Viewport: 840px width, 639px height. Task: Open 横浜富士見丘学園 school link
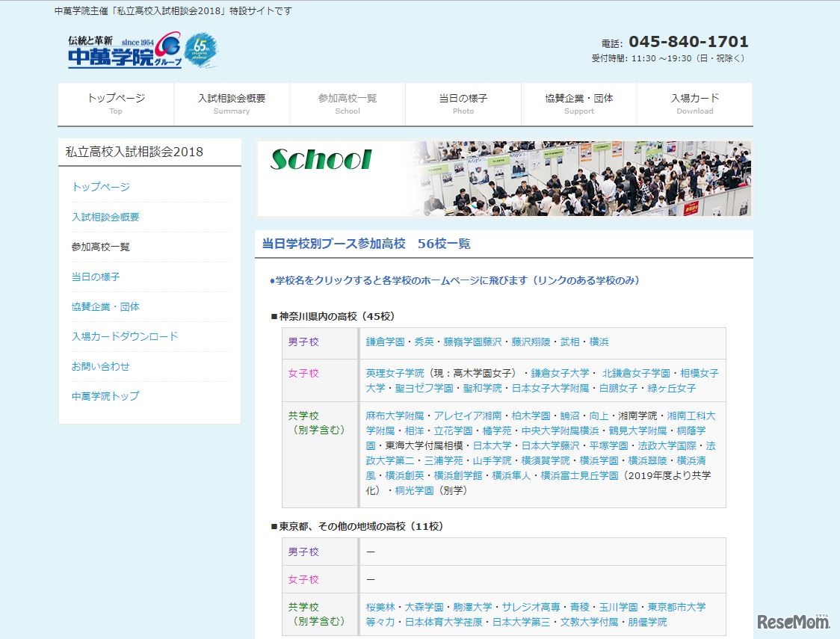(x=580, y=475)
